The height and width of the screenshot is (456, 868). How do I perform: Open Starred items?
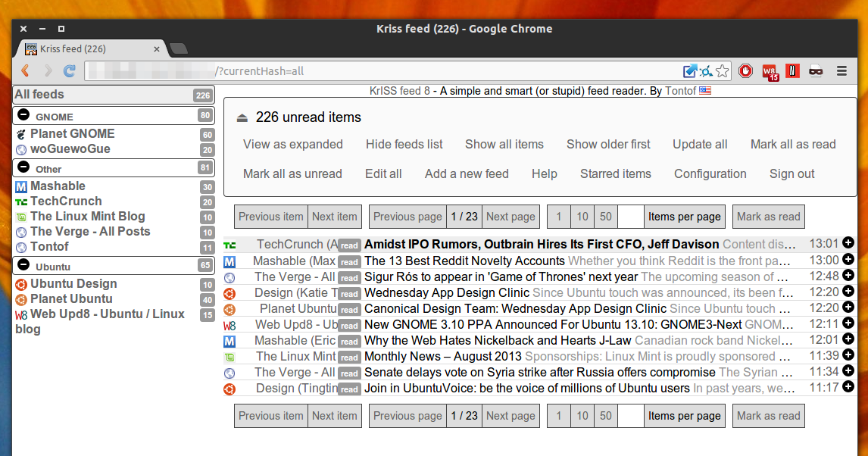pyautogui.click(x=616, y=173)
